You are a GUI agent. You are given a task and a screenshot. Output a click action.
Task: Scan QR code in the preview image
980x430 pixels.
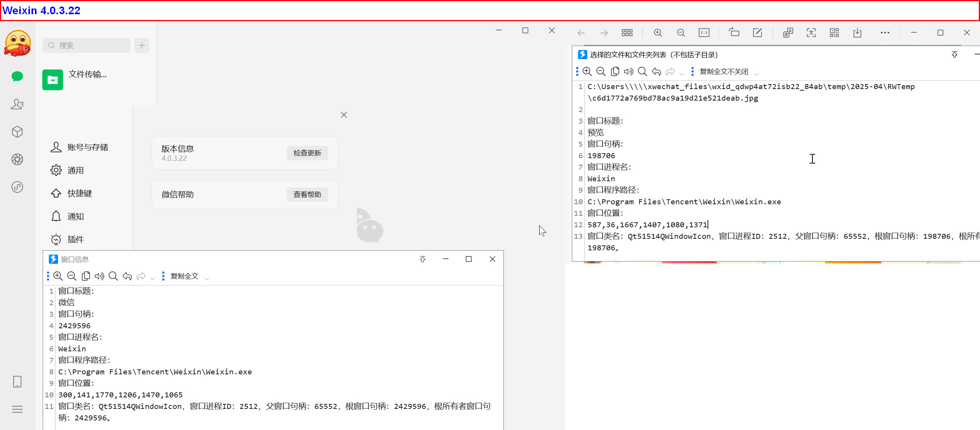pos(834,33)
